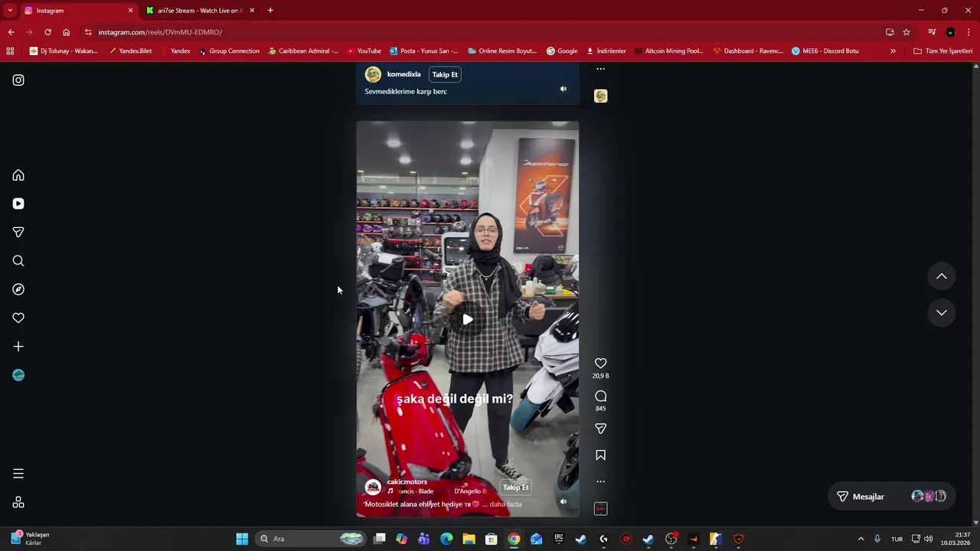The image size is (980, 551).
Task: Open File Explorer from taskbar
Action: [469, 539]
